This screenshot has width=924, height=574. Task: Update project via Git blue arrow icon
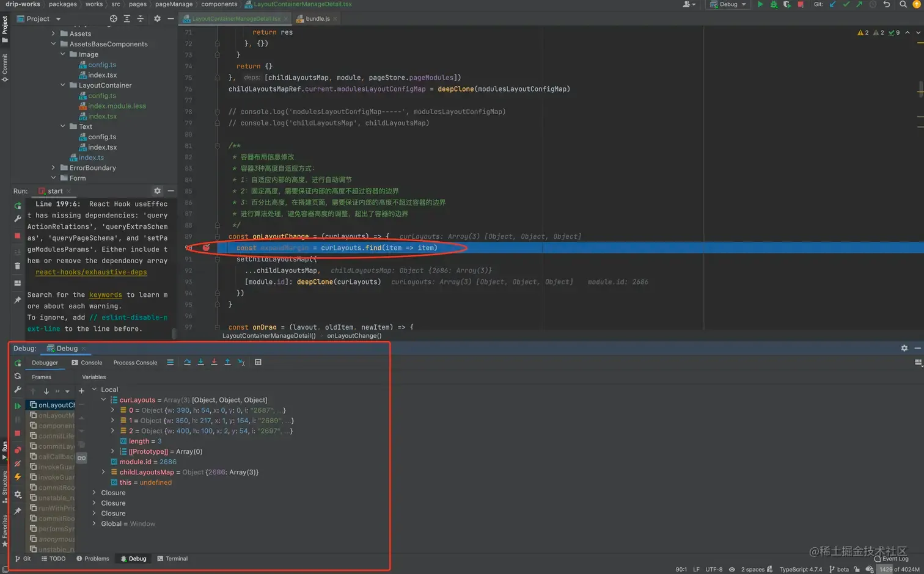[832, 4]
